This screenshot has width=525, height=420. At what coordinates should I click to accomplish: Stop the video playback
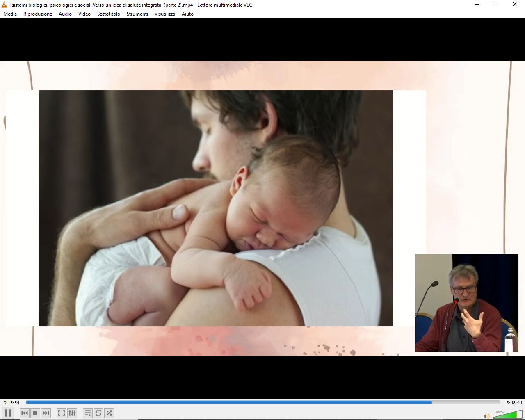coord(35,413)
